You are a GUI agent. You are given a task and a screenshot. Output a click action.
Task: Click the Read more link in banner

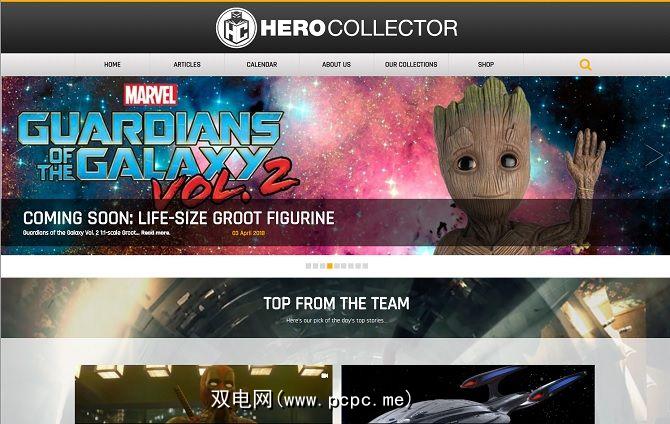pyautogui.click(x=156, y=233)
